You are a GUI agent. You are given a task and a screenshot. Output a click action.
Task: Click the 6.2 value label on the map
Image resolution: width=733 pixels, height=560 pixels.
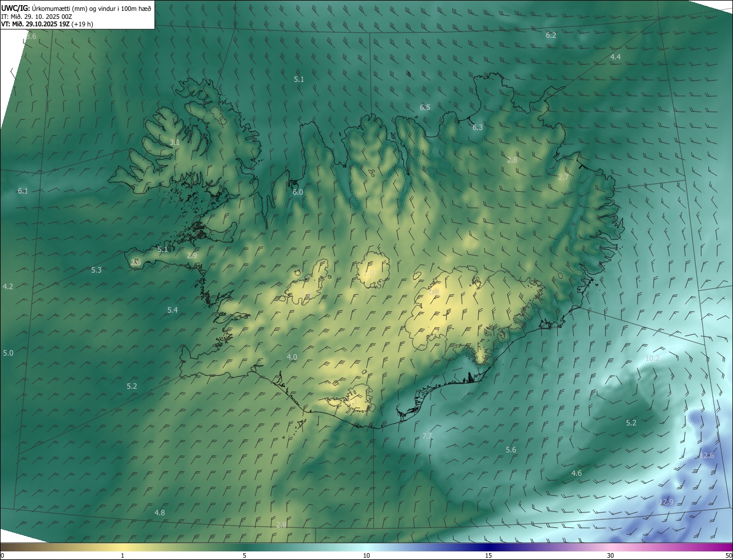point(551,36)
